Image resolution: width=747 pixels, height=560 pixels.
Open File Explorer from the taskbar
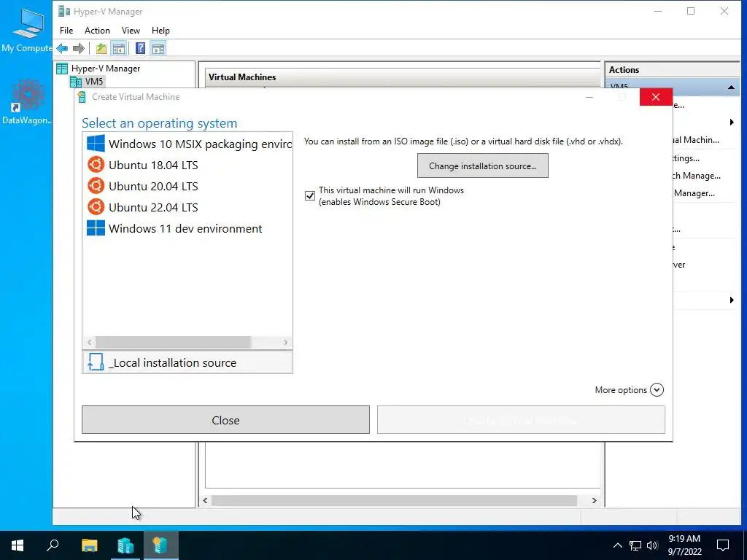[x=89, y=545]
